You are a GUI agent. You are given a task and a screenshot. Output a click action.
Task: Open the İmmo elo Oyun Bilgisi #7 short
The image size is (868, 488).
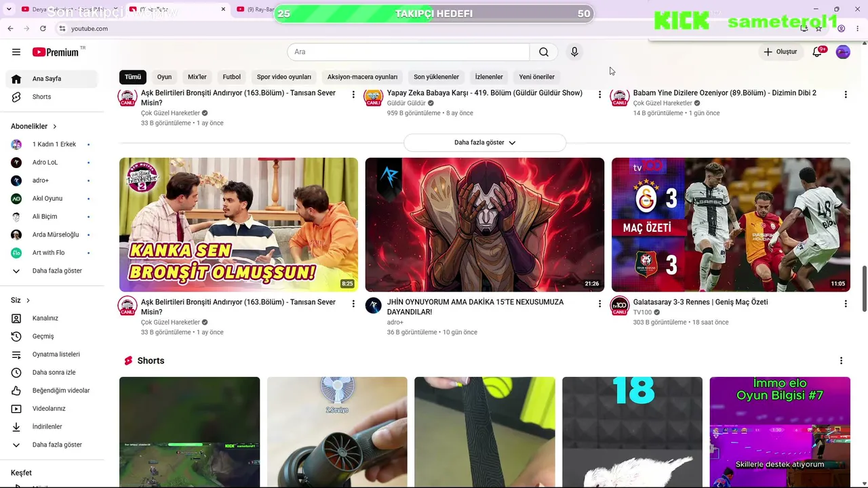coord(780,432)
